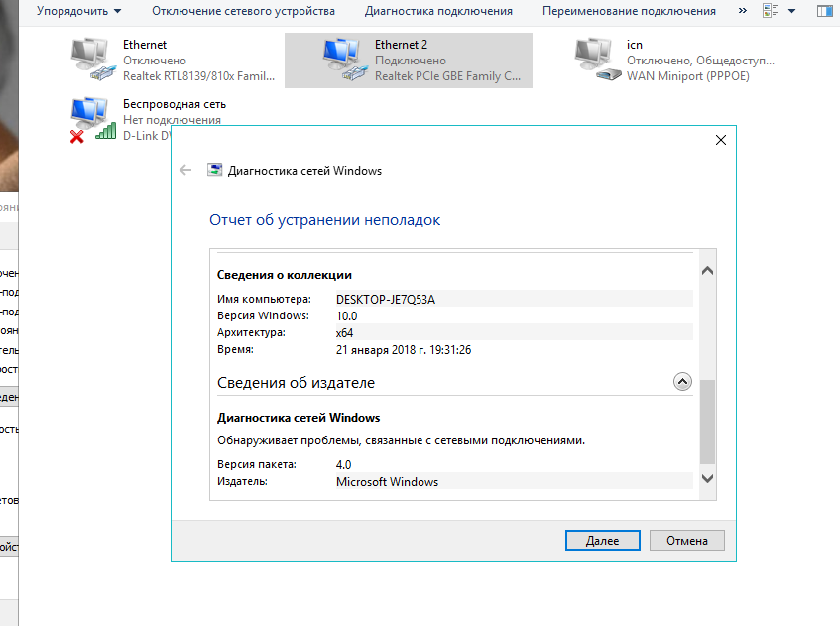Show more toolbar commands via the chevron
The width and height of the screenshot is (840, 626).
tap(742, 11)
